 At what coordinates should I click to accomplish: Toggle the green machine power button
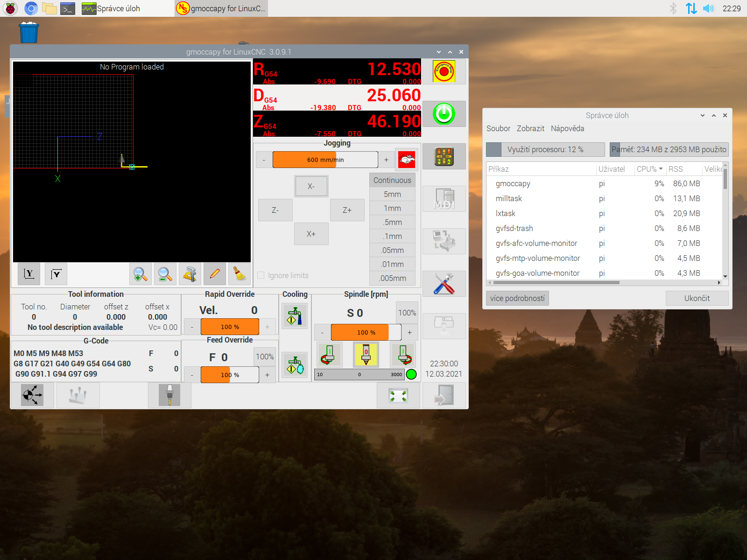[x=444, y=114]
